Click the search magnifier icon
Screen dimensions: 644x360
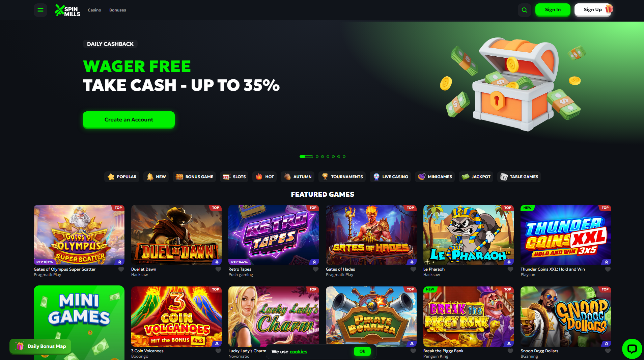(525, 10)
